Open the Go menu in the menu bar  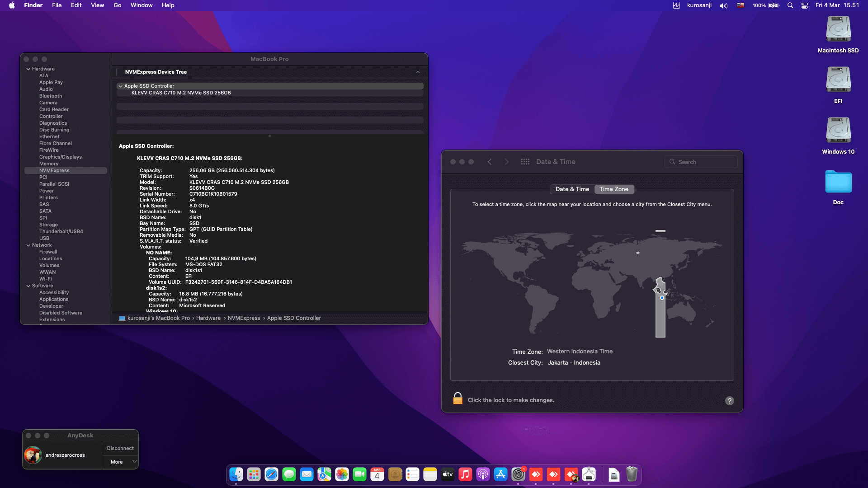tap(117, 5)
